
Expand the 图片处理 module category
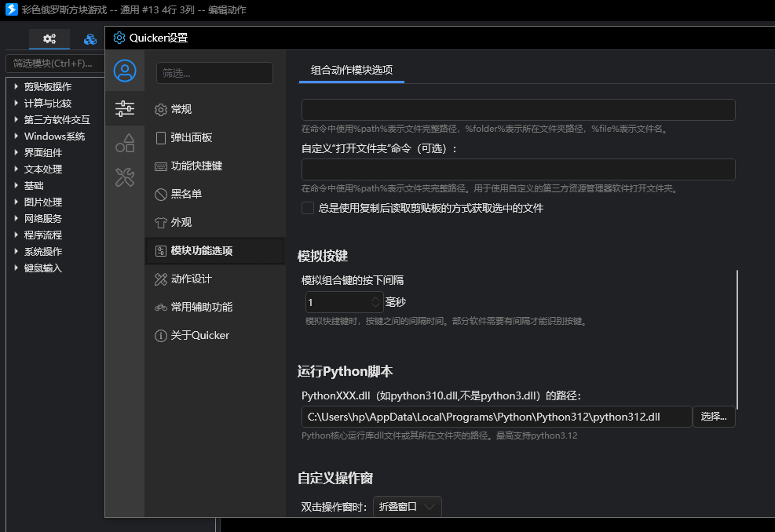click(x=16, y=202)
